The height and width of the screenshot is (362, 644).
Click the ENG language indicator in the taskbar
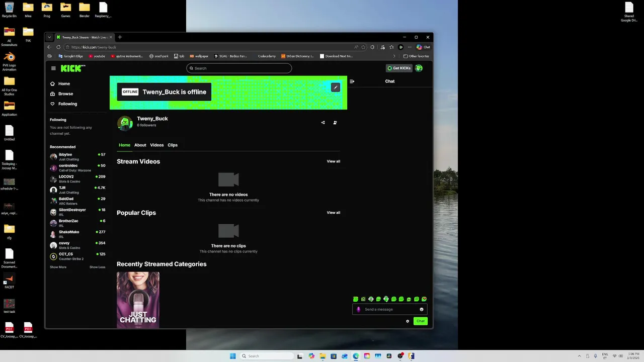pyautogui.click(x=605, y=356)
